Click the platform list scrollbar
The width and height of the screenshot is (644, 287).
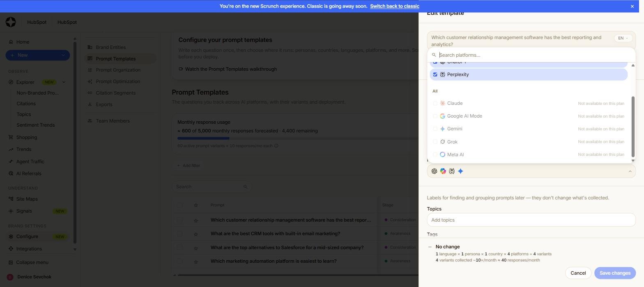pyautogui.click(x=633, y=126)
